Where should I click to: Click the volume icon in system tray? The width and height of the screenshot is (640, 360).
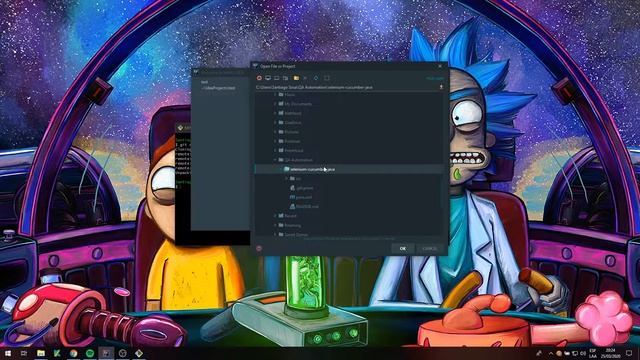(x=583, y=353)
